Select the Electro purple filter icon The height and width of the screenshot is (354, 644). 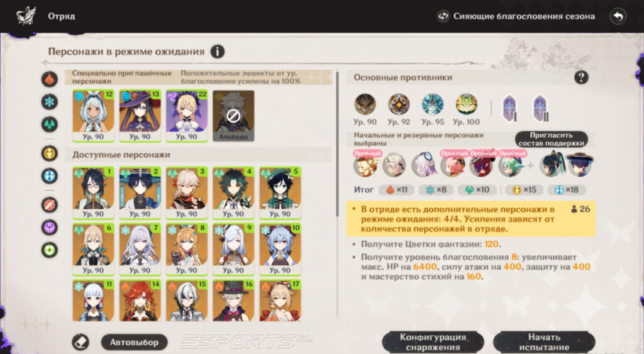coord(49,227)
